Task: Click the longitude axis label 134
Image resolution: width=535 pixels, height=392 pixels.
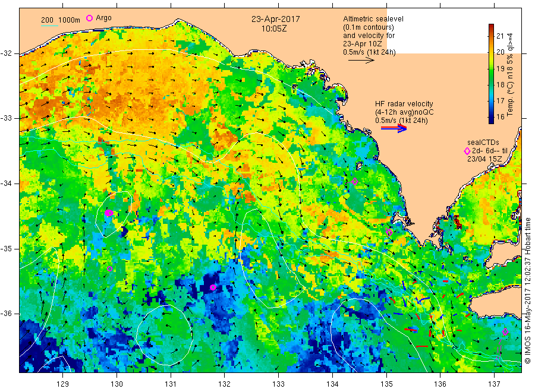Action: point(332,384)
